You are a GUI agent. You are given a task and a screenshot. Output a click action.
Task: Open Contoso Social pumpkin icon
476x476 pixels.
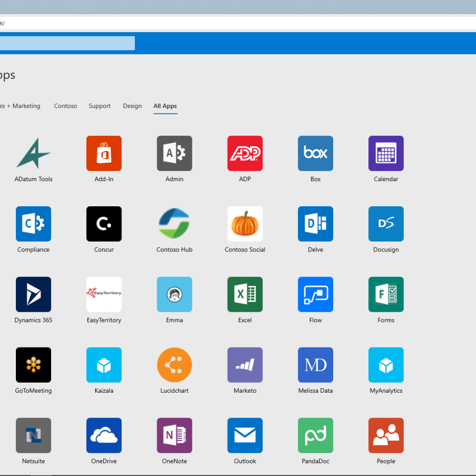coord(245,224)
